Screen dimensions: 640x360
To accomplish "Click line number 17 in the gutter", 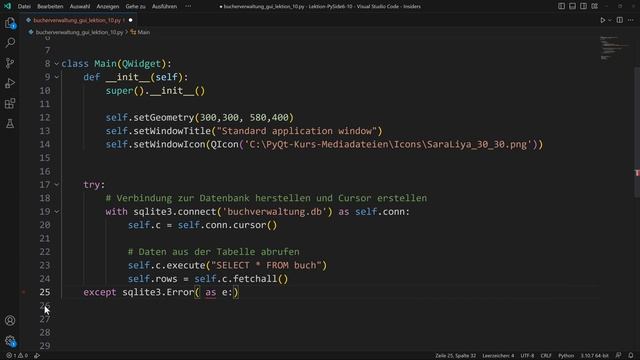I will pos(45,185).
